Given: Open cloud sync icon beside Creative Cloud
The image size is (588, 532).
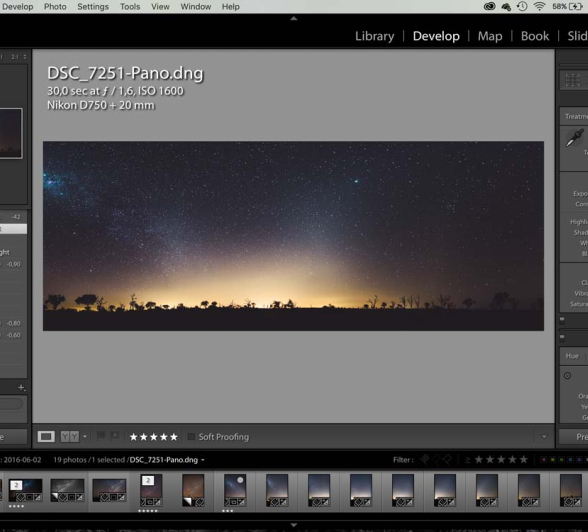Looking at the screenshot, I should pyautogui.click(x=506, y=6).
